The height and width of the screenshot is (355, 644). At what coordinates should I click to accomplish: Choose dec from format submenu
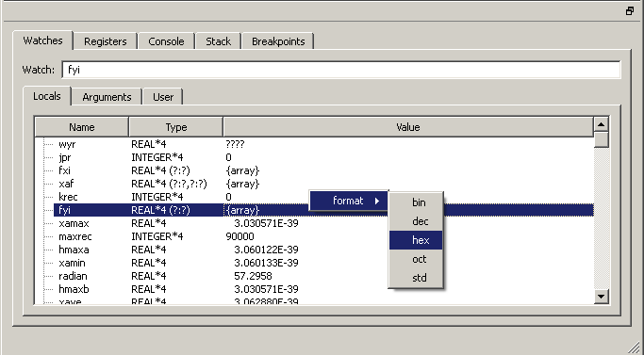[x=416, y=221]
